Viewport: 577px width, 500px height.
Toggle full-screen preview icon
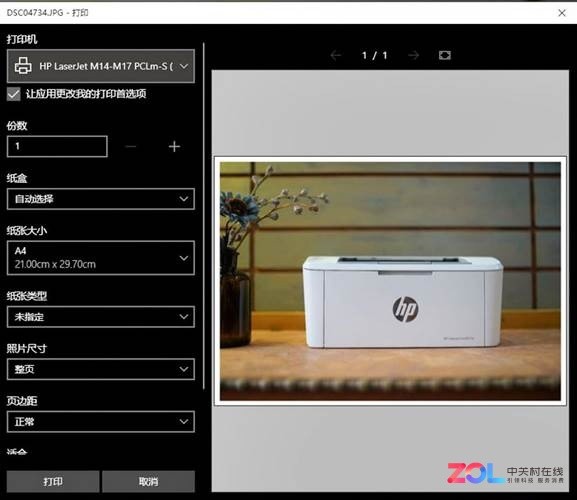445,55
